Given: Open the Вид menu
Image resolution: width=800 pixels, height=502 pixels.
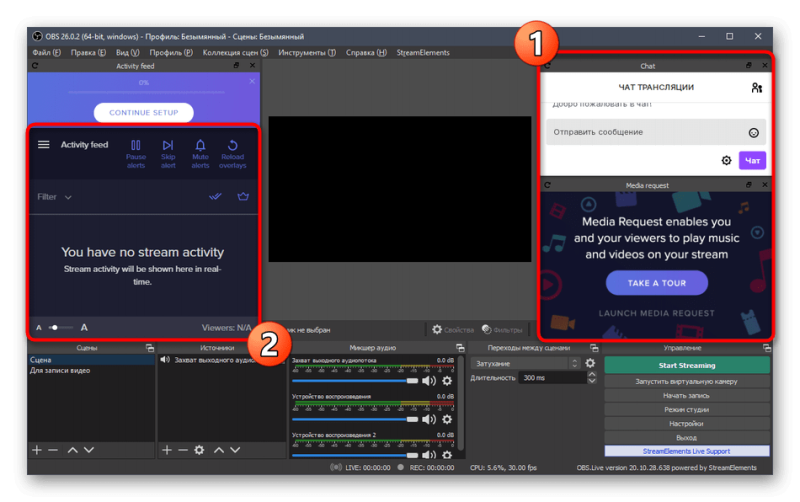Looking at the screenshot, I should tap(128, 53).
